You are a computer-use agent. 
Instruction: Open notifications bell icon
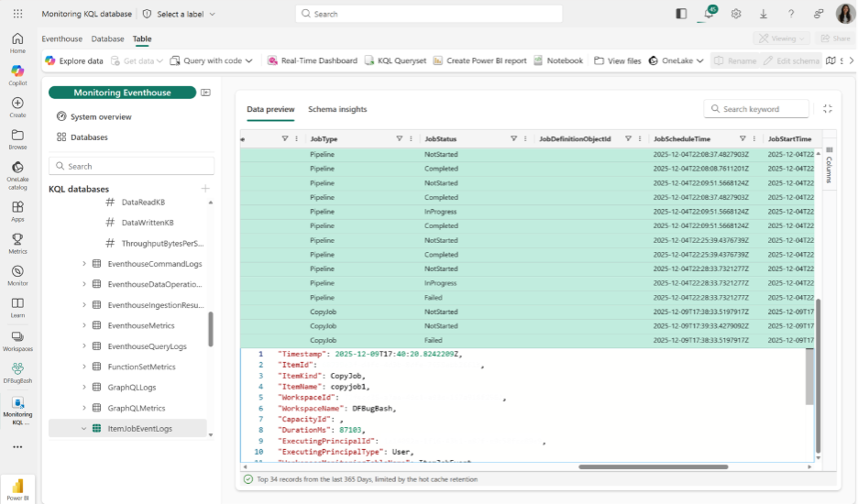[709, 14]
